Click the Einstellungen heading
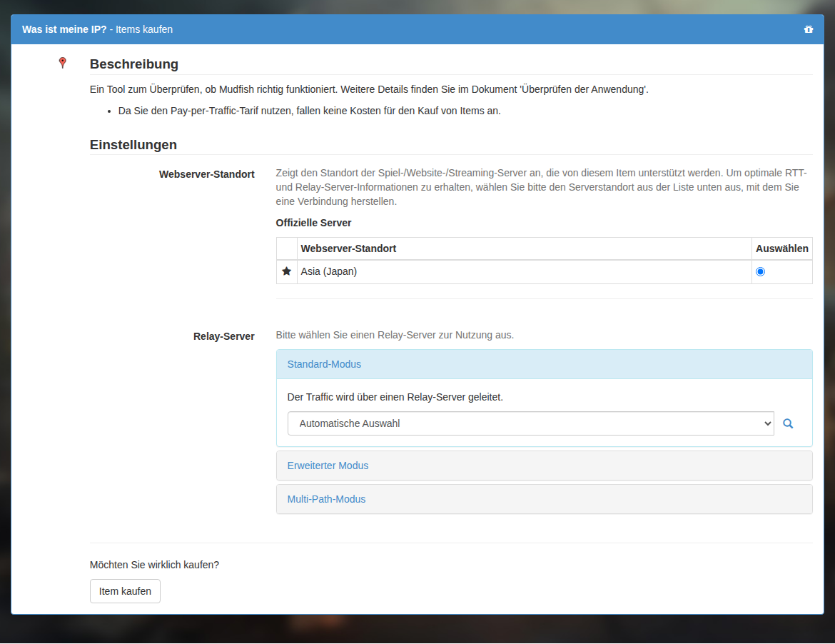835x644 pixels. pos(133,145)
